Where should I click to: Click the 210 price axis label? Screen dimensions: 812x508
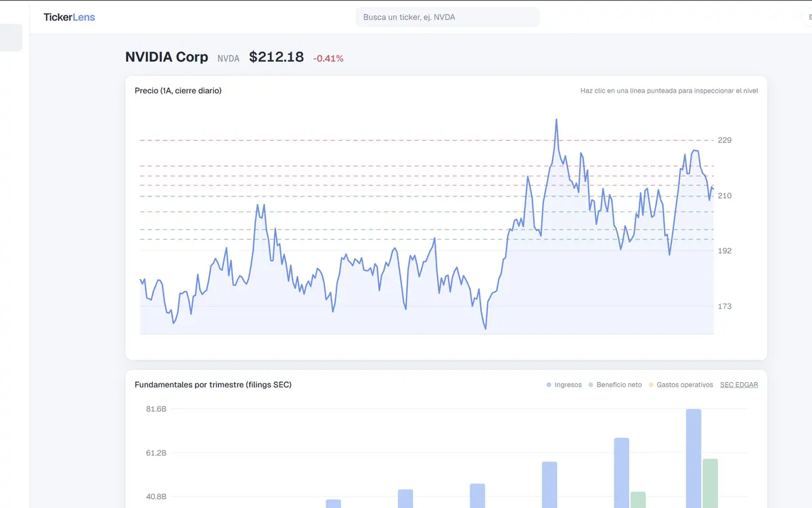[x=725, y=196]
